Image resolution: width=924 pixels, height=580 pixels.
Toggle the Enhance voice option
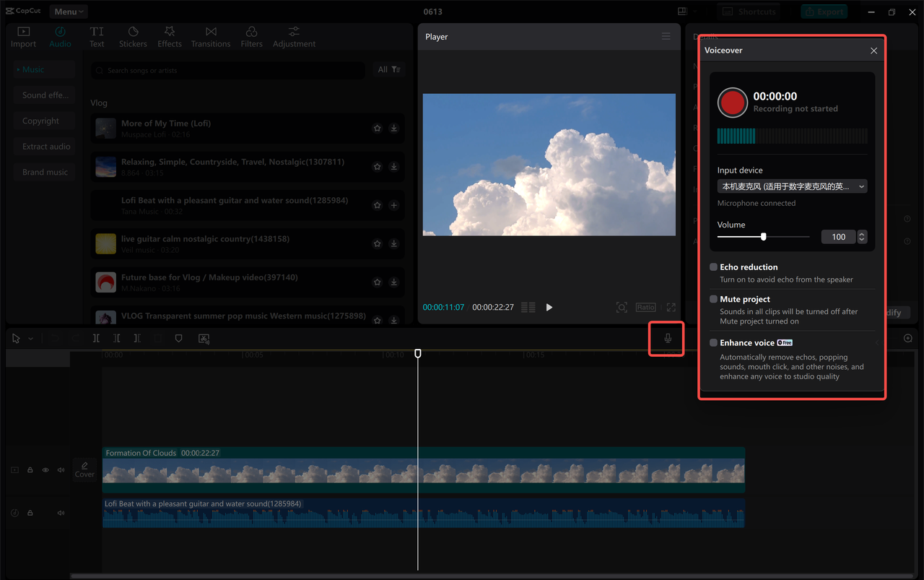coord(713,342)
